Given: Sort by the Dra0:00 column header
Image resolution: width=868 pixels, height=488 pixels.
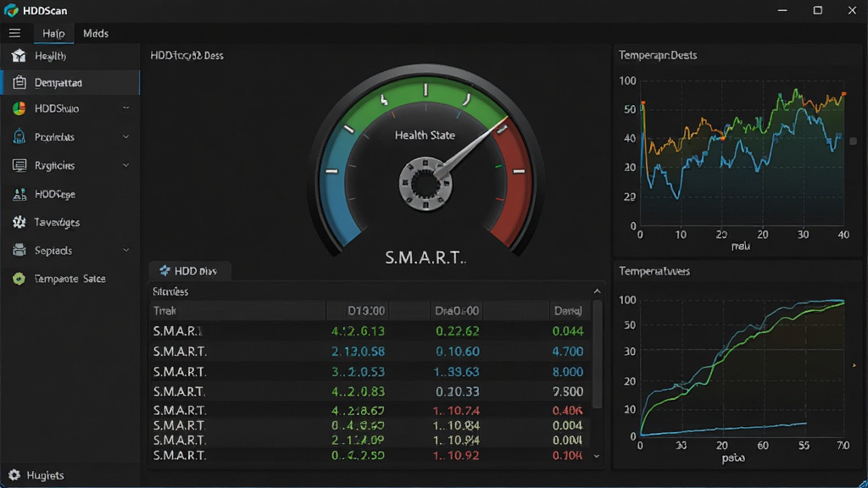Looking at the screenshot, I should 457,311.
